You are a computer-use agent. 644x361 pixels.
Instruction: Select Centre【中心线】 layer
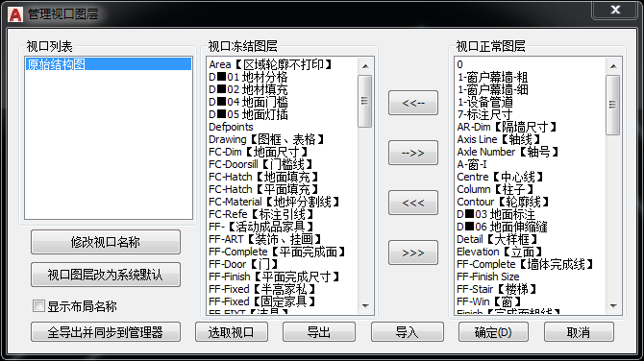tap(501, 177)
